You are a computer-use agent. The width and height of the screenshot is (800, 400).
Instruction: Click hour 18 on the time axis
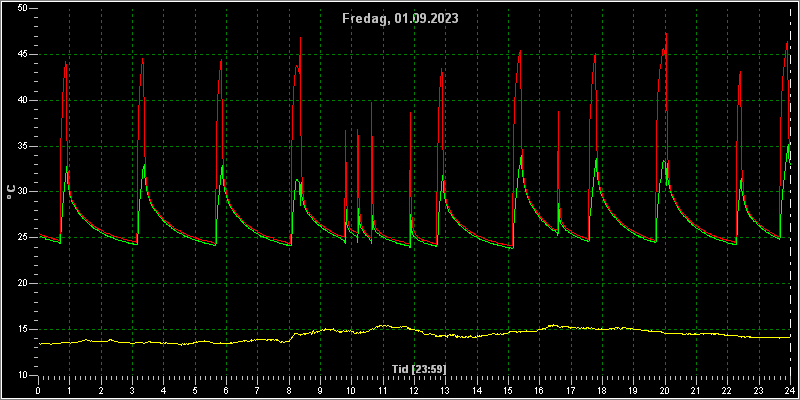pos(602,390)
